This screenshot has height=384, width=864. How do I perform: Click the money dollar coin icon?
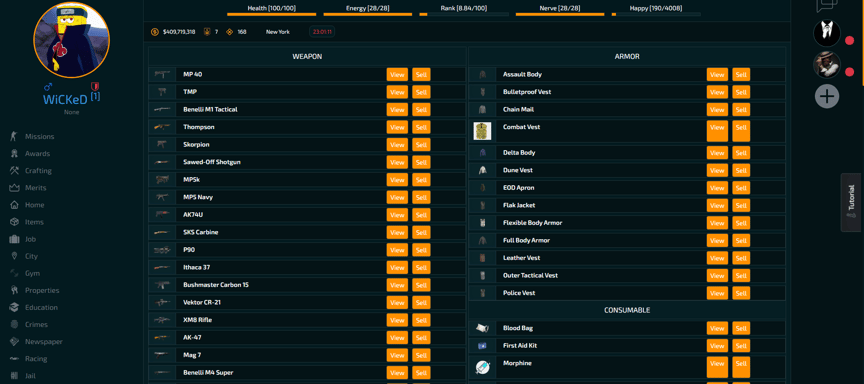pos(154,32)
